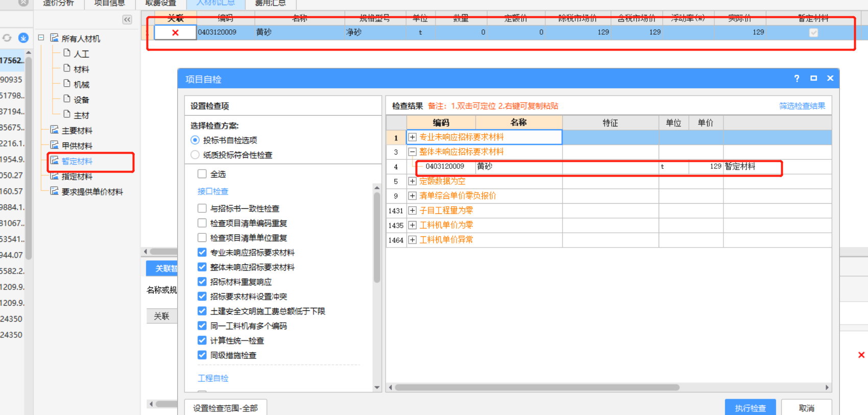Uncheck 专业未响应招标要求材料 checkbox
Viewport: 868px width, 415px height.
point(202,252)
